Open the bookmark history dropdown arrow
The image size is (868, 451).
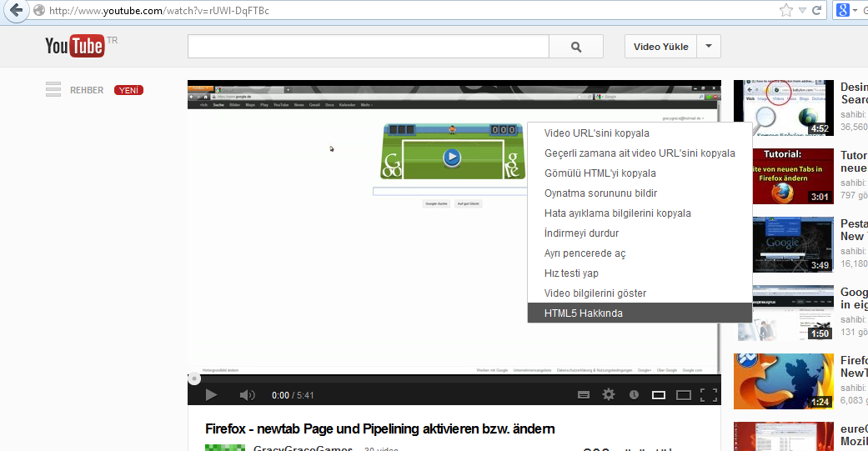[x=802, y=11]
